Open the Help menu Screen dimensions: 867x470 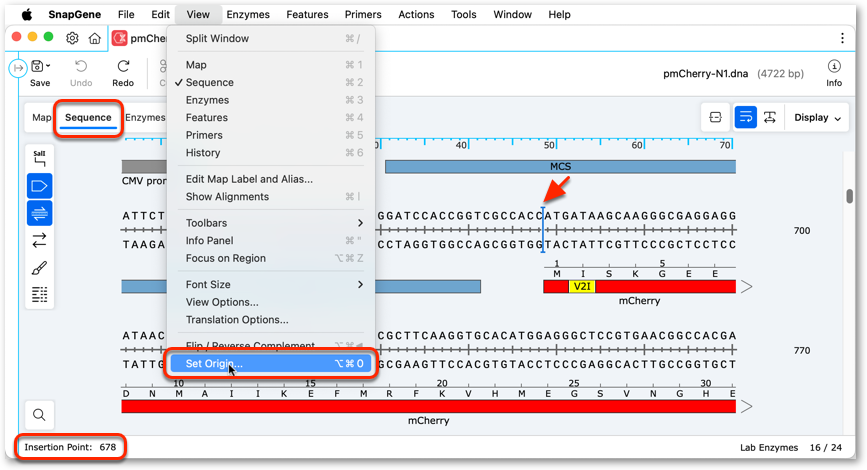(559, 14)
